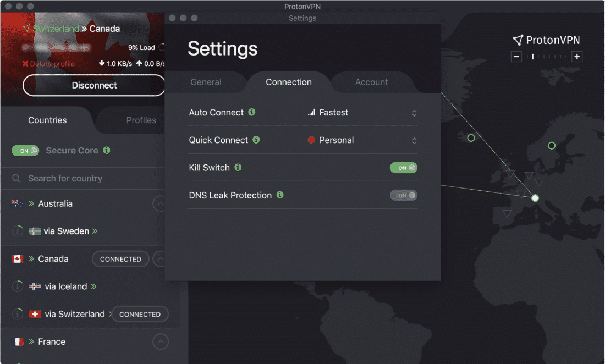Click the connected Switzerland node on map
Viewport: 605px width, 364px height.
(x=535, y=198)
